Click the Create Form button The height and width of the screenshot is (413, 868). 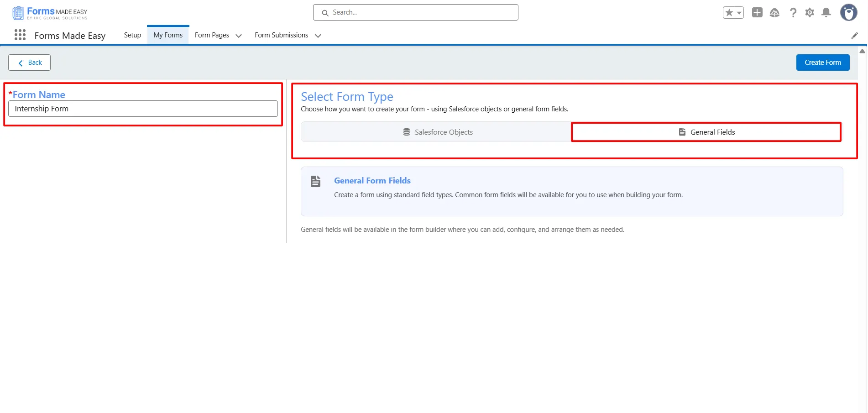823,63
